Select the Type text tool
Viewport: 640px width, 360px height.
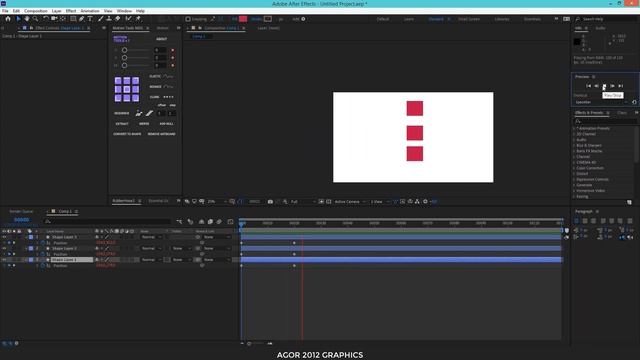(x=90, y=19)
